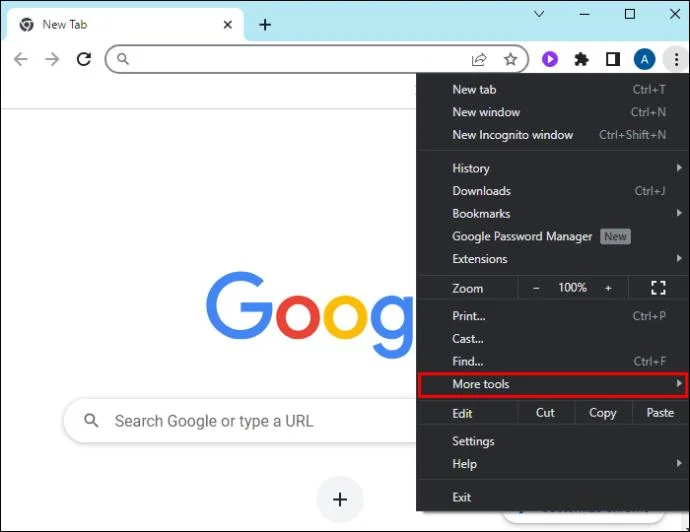Choose Find from the menu

(x=553, y=361)
